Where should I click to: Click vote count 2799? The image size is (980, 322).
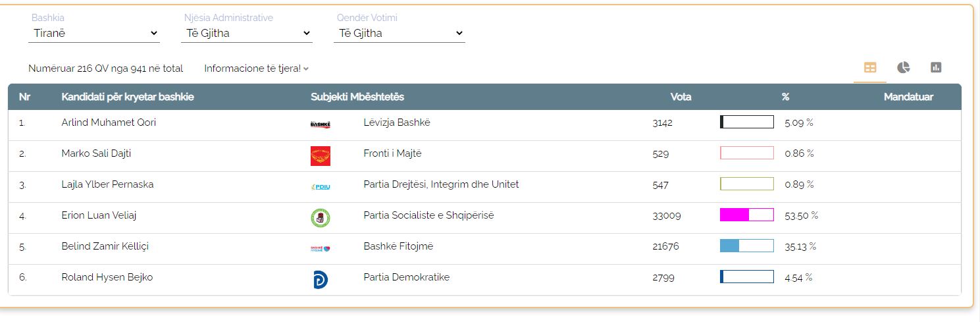click(663, 278)
